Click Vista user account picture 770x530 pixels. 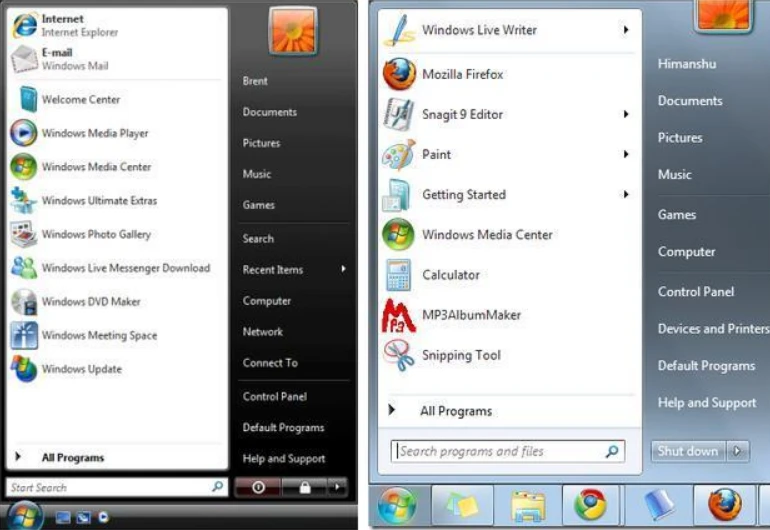(293, 31)
